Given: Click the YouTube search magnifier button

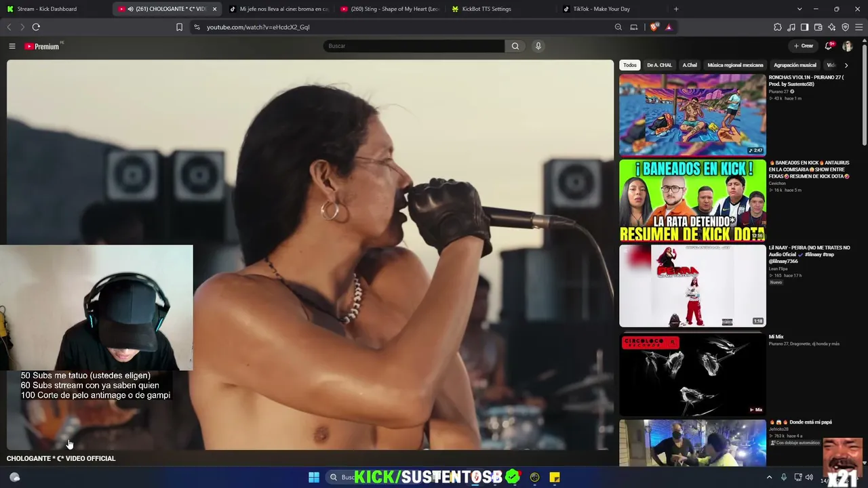Looking at the screenshot, I should pos(515,46).
